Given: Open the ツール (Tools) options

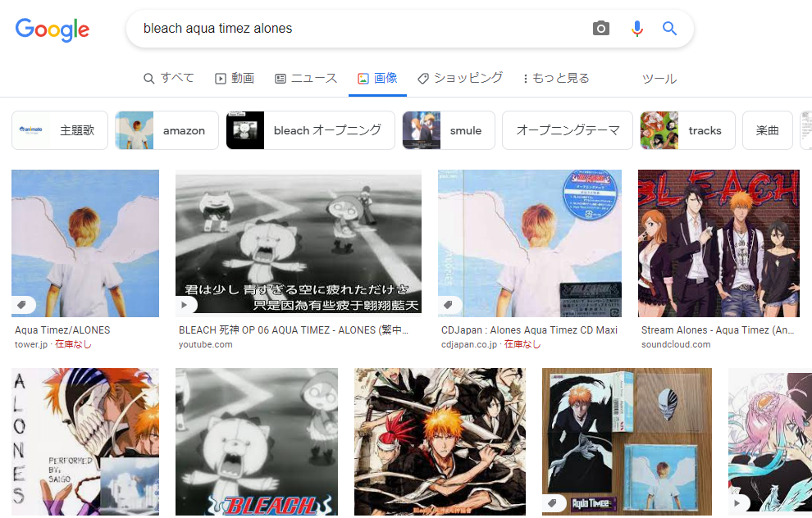Looking at the screenshot, I should tap(659, 79).
